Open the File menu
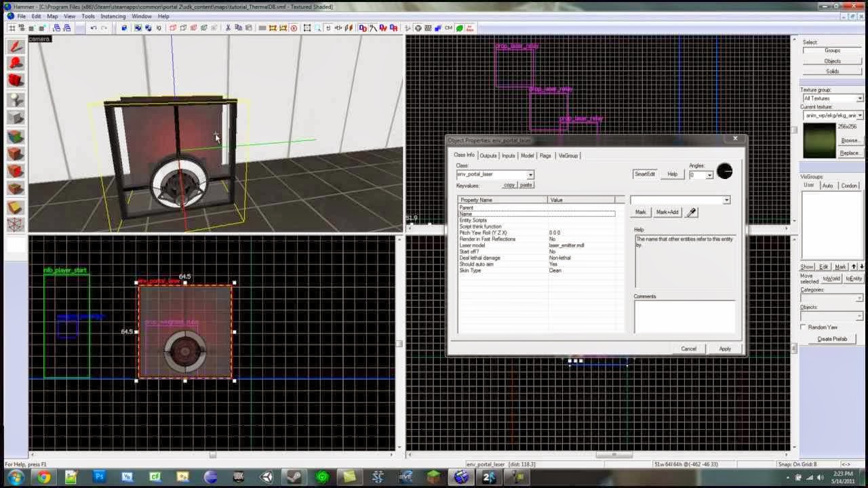Viewport: 868px width, 488px height. (22, 16)
